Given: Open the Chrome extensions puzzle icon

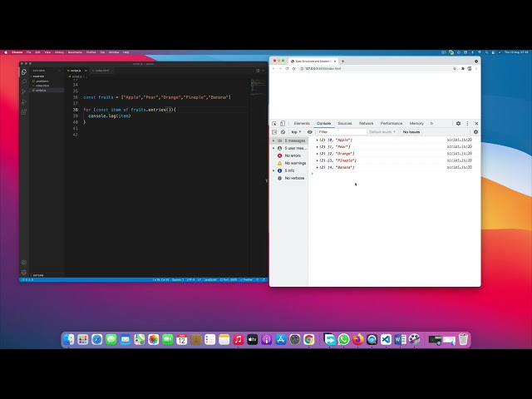Looking at the screenshot, I should click(x=463, y=68).
